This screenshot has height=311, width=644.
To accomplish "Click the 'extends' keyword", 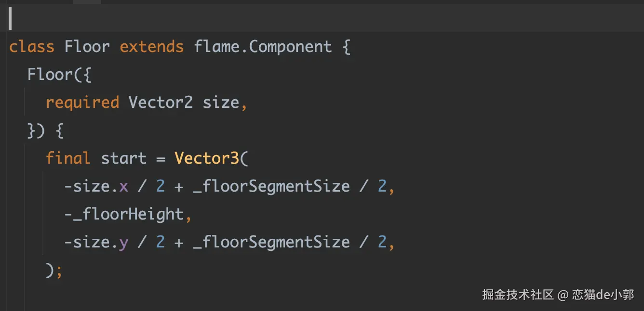I will 152,47.
